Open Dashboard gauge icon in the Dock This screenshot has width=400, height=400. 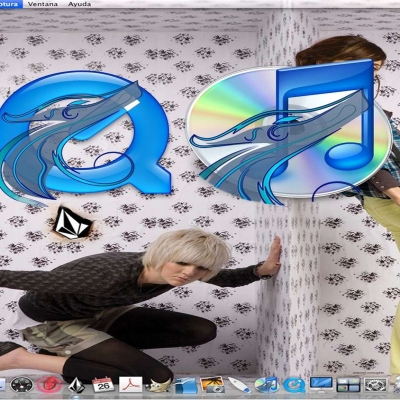21,385
